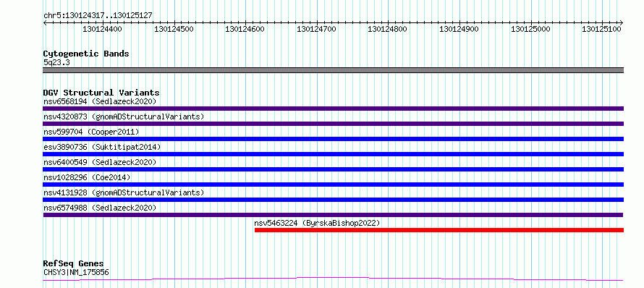Click the nsv6568194 (Sedlazeck2020) variant label

tap(100, 101)
